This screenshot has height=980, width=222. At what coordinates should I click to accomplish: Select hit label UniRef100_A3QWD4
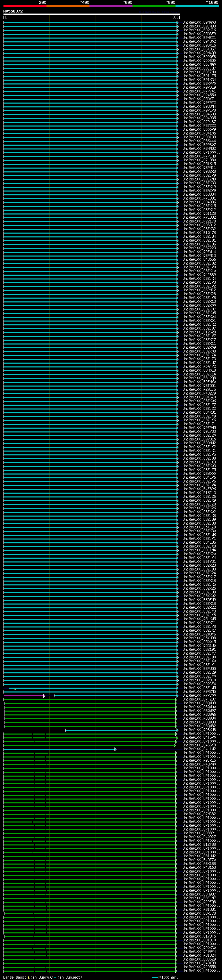coord(199,718)
